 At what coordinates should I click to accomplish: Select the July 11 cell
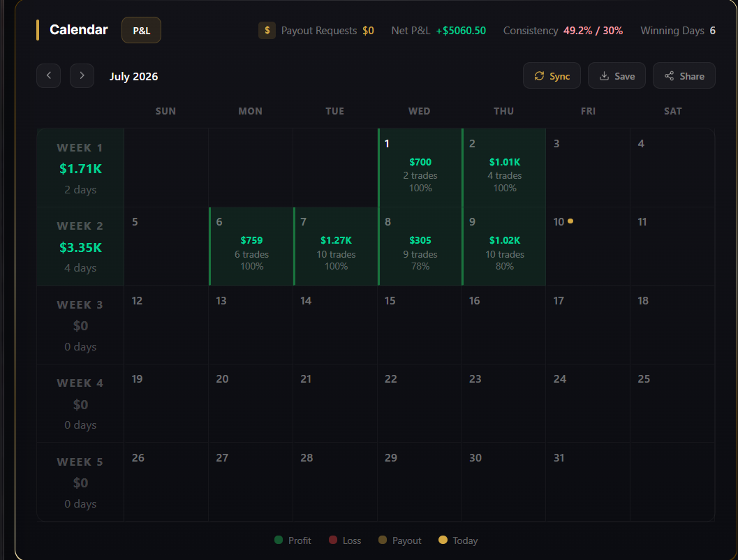coord(672,246)
